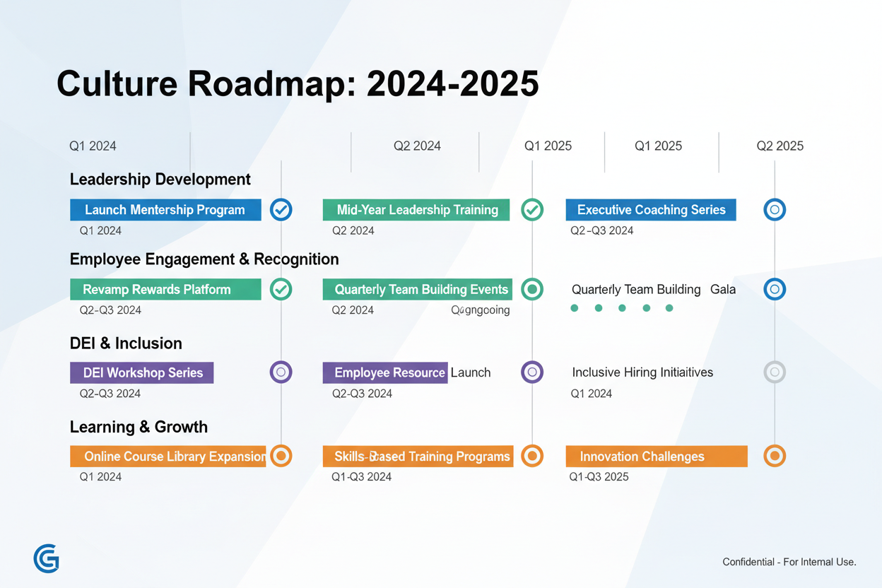The width and height of the screenshot is (882, 588).
Task: Collapse the DEI & Inclusion section
Action: pyautogui.click(x=126, y=343)
